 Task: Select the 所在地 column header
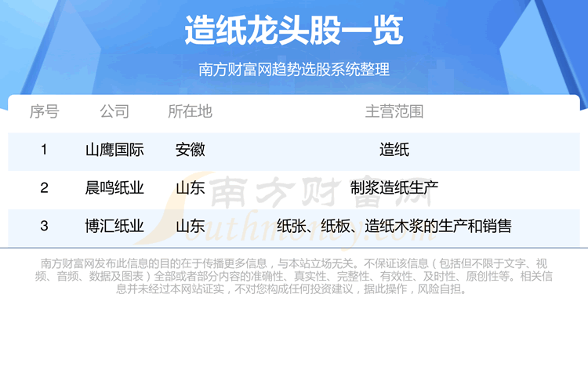click(x=191, y=111)
